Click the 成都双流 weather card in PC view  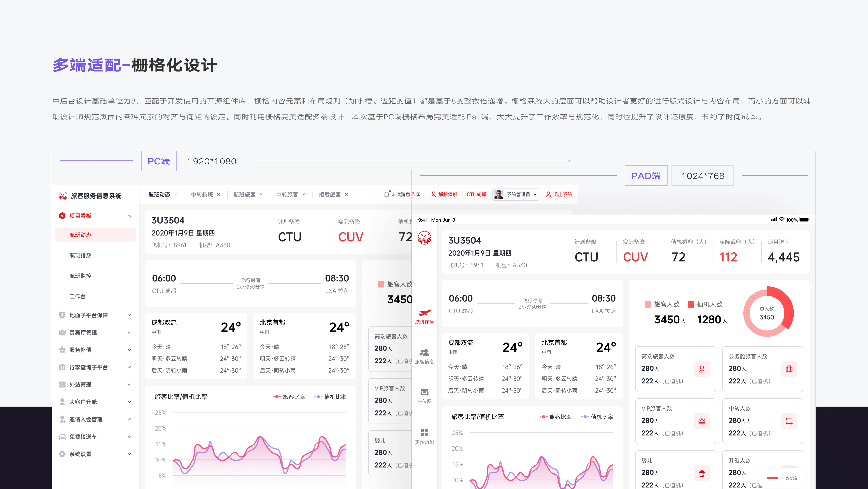[x=196, y=346]
